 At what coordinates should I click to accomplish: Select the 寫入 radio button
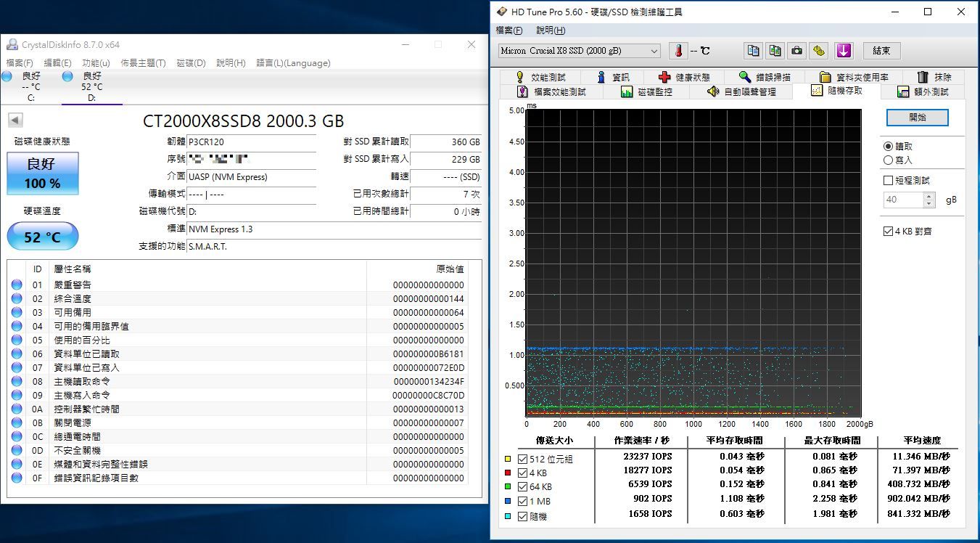899,160
